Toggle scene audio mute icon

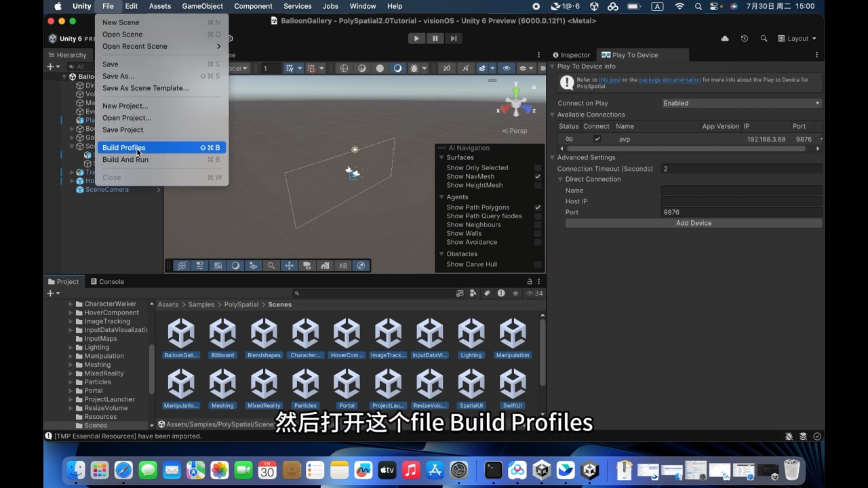tap(465, 68)
